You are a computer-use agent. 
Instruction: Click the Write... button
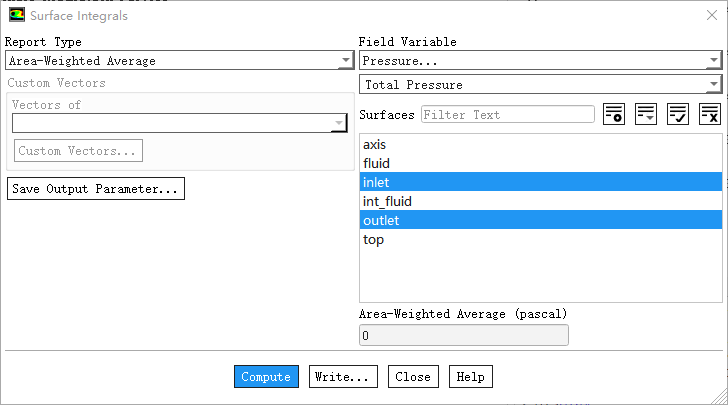coord(343,377)
